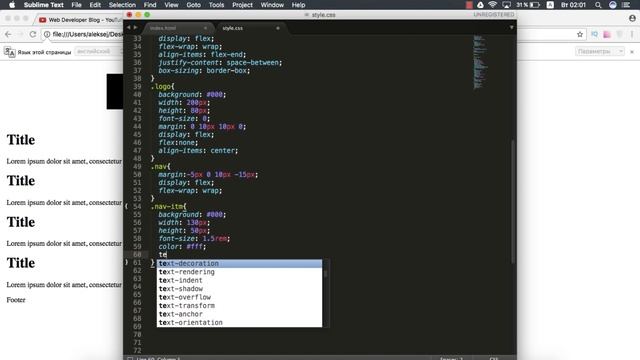Click the Footer text on the webpage
This screenshot has width=640, height=360.
click(x=16, y=300)
